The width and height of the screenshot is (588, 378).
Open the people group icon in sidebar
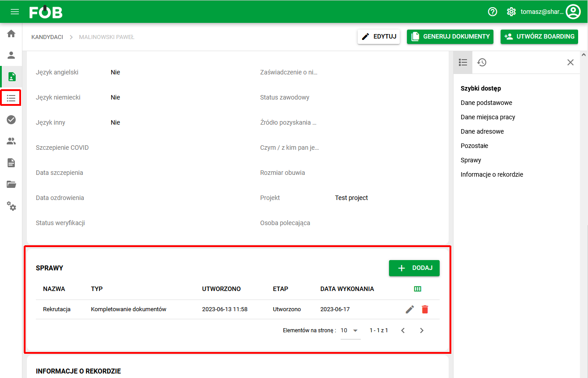[11, 141]
